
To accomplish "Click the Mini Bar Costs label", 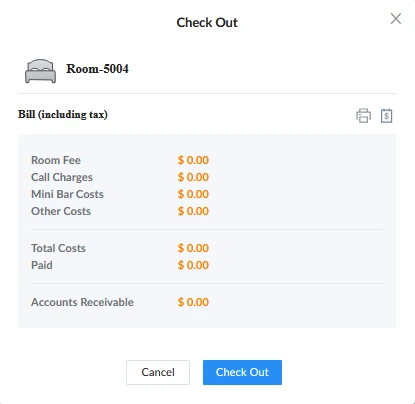I will 67,194.
